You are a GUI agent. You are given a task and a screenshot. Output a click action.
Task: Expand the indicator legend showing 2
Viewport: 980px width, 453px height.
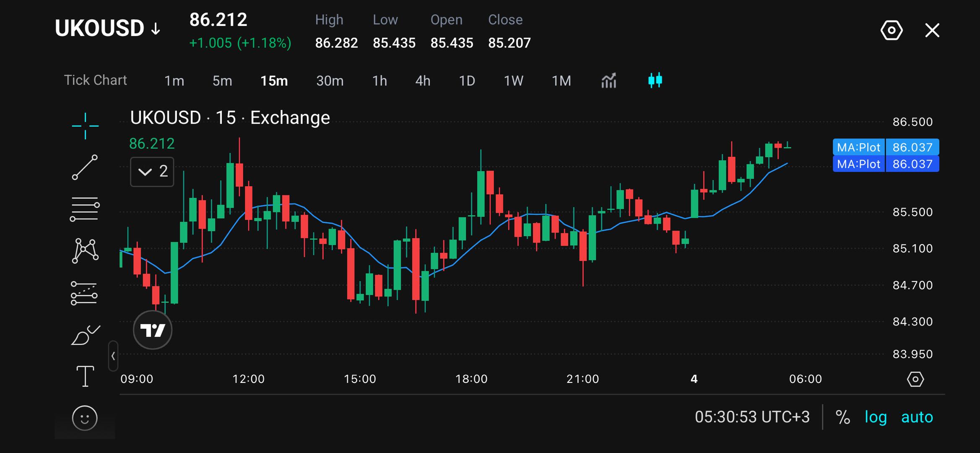[x=152, y=172]
